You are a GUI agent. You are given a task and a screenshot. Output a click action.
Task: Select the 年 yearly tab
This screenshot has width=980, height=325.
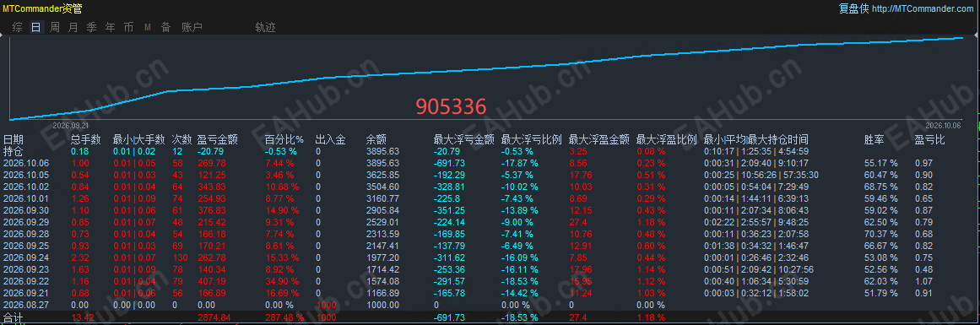(110, 27)
